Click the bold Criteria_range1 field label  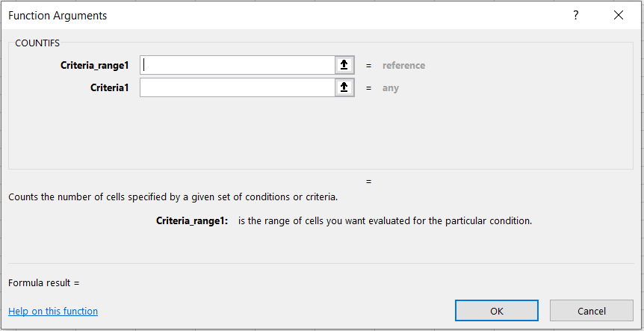(x=95, y=65)
